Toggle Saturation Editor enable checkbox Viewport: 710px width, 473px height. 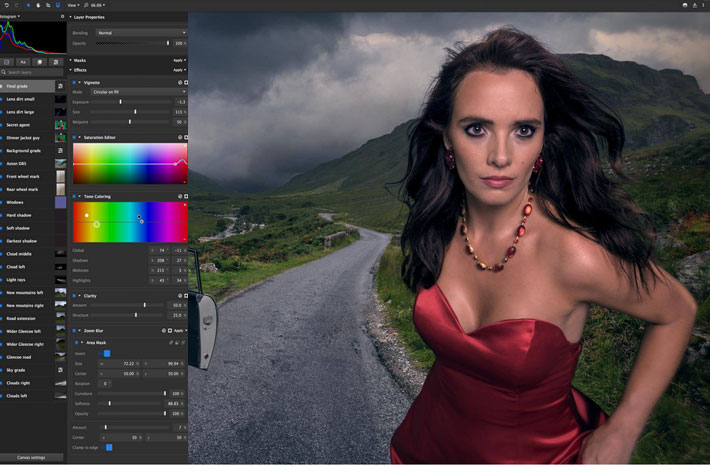[74, 137]
